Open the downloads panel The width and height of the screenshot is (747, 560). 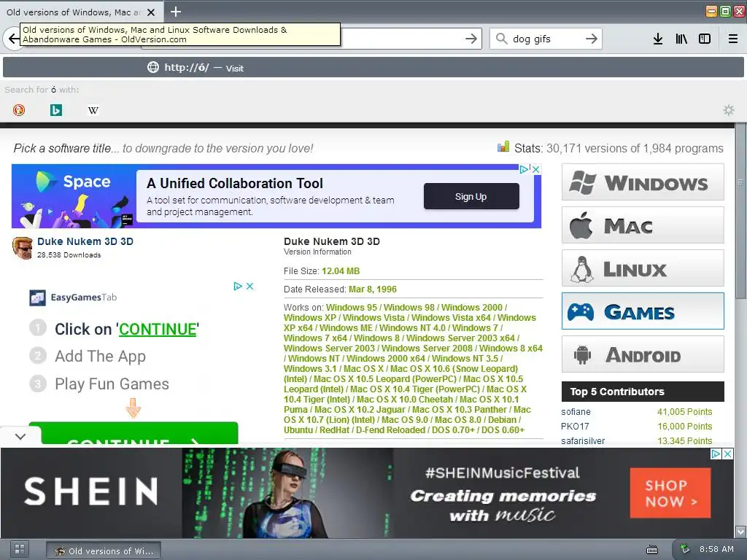[658, 39]
